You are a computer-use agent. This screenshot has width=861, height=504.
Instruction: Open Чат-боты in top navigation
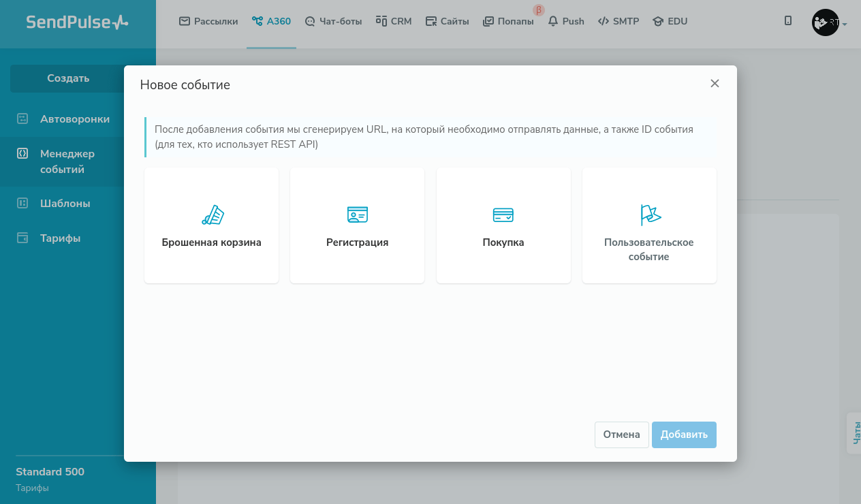tap(333, 21)
